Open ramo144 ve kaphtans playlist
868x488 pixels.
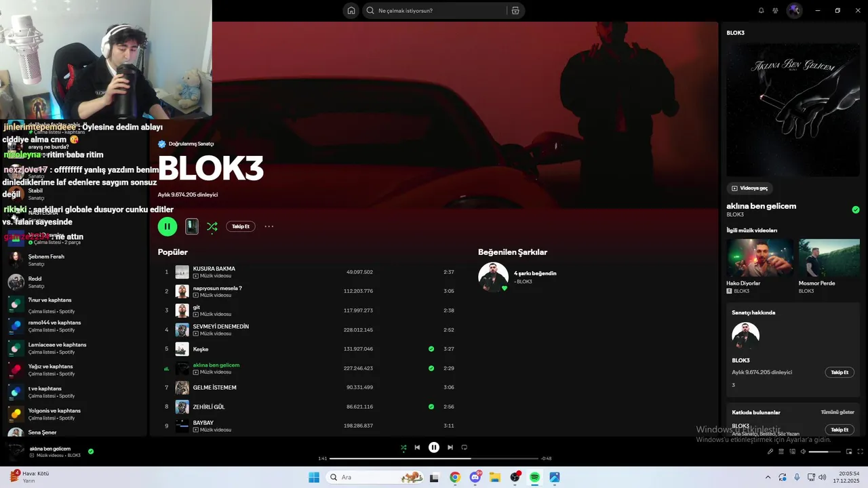click(x=77, y=326)
